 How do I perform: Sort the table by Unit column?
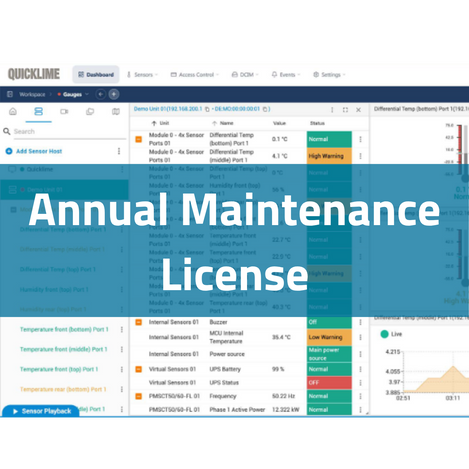coord(160,123)
